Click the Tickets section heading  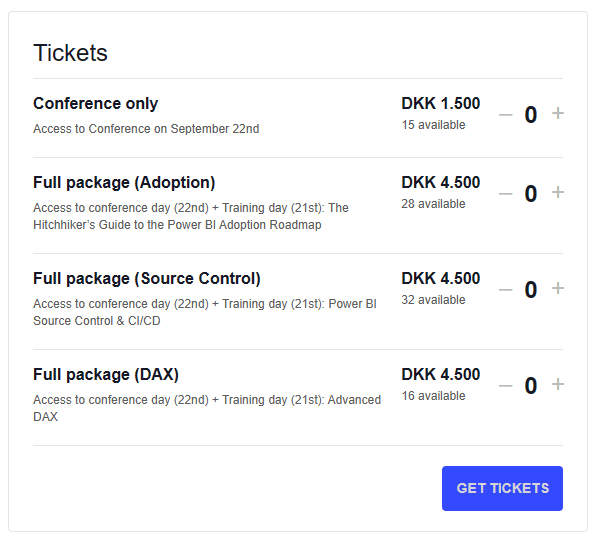70,52
